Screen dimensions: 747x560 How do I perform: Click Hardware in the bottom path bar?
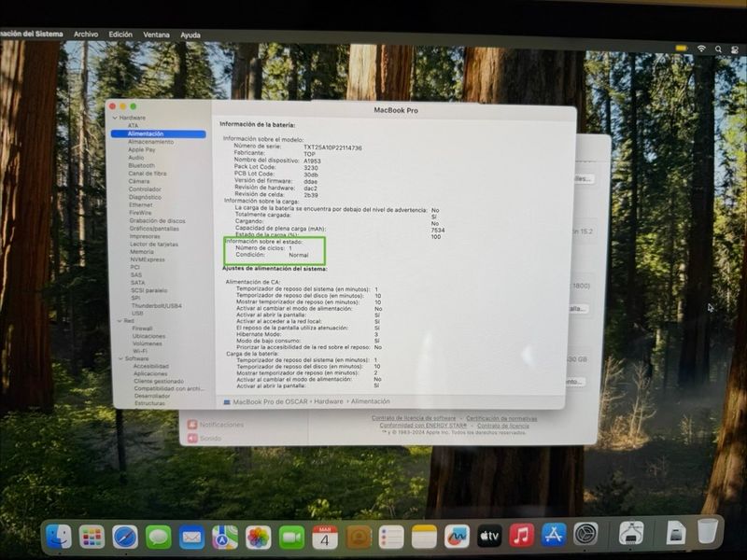[329, 401]
